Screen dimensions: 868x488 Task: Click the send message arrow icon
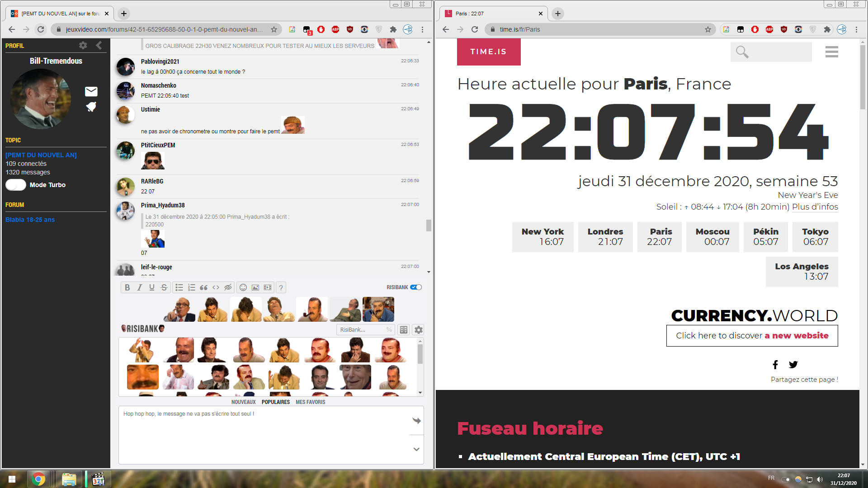point(416,421)
